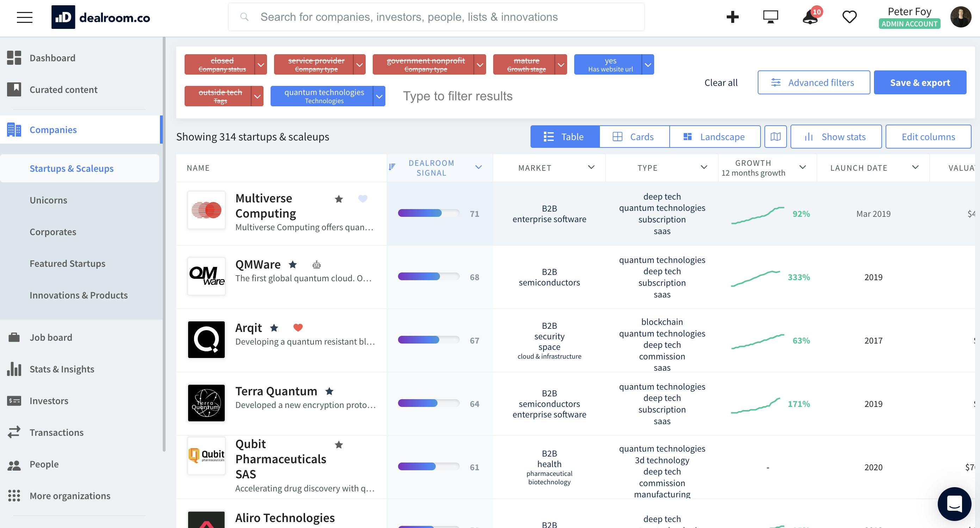Open Market column dropdown
The width and height of the screenshot is (980, 528).
[x=591, y=167]
